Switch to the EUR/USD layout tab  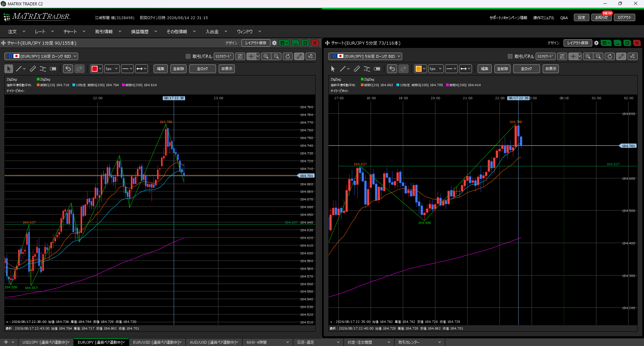pos(157,342)
